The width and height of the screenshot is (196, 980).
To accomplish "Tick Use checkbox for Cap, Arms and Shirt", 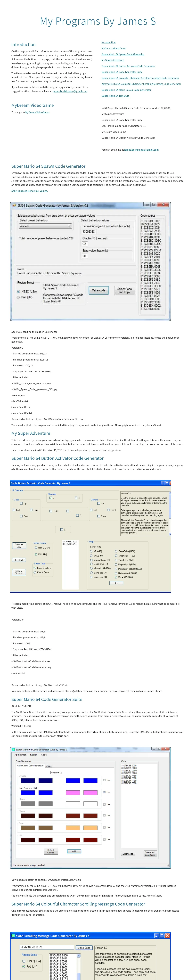I will [x=104, y=792].
